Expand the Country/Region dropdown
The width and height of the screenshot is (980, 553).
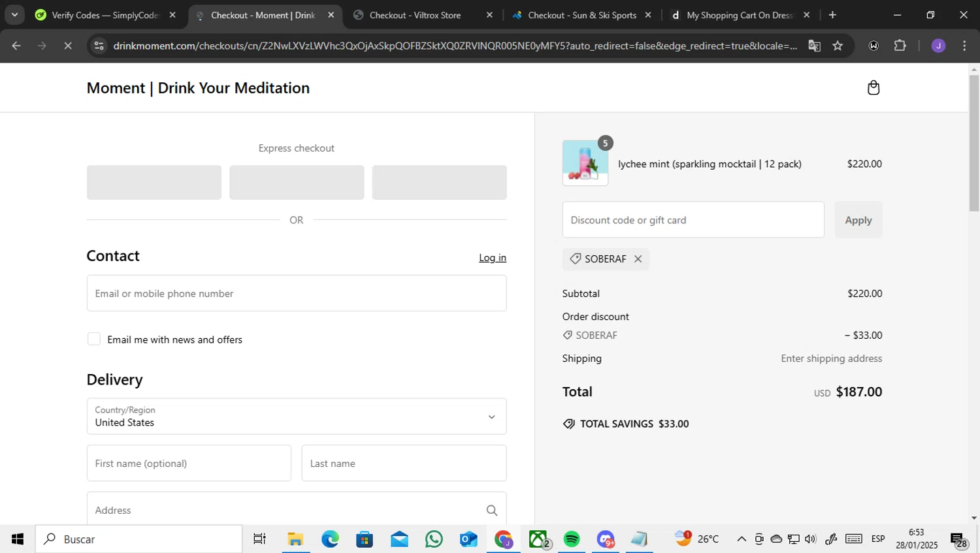click(297, 417)
